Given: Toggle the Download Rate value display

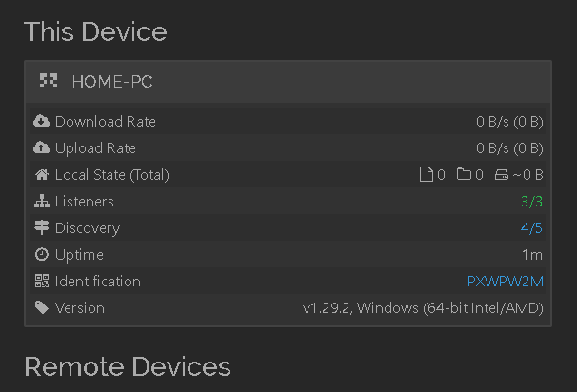Looking at the screenshot, I should tap(509, 122).
